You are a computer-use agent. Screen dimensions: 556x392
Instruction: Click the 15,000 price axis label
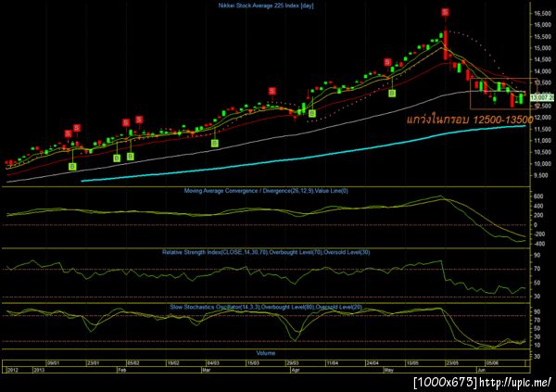pos(541,48)
